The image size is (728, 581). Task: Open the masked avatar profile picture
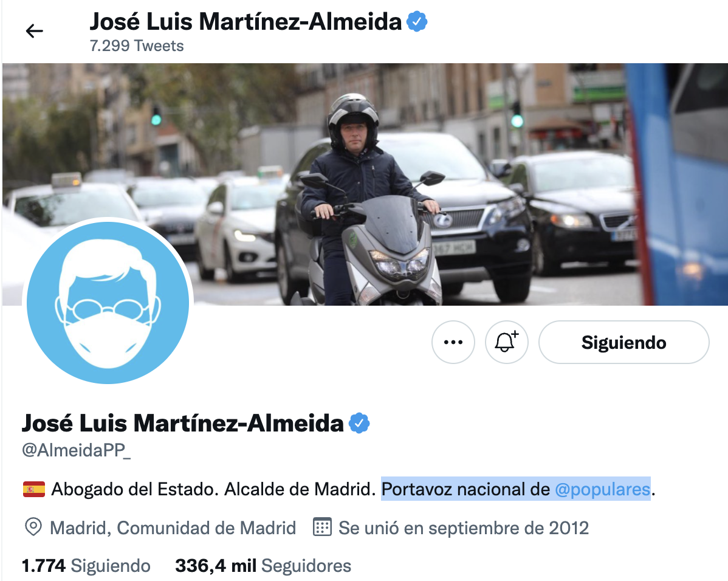click(108, 303)
